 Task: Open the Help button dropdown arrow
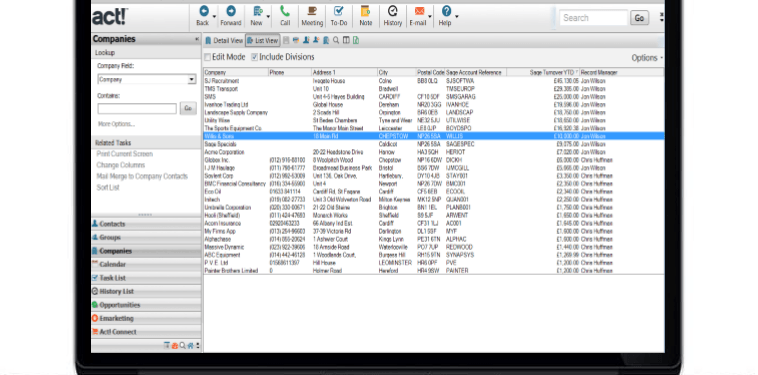(457, 17)
